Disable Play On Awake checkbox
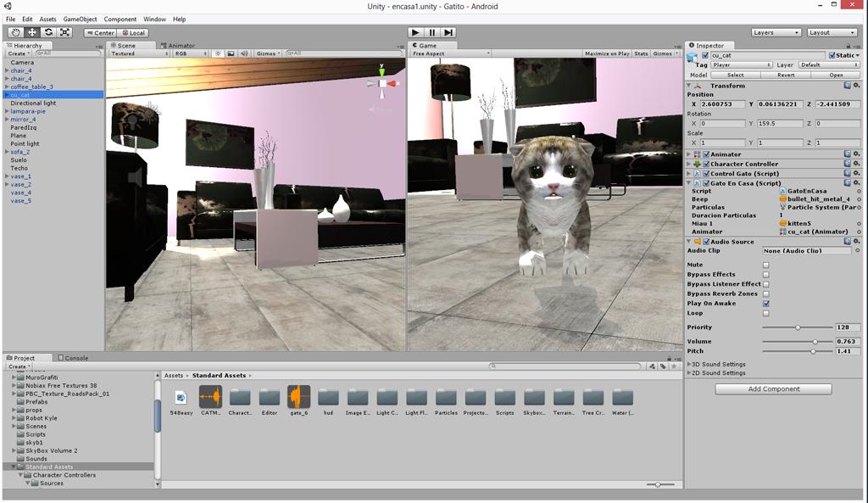 click(766, 304)
